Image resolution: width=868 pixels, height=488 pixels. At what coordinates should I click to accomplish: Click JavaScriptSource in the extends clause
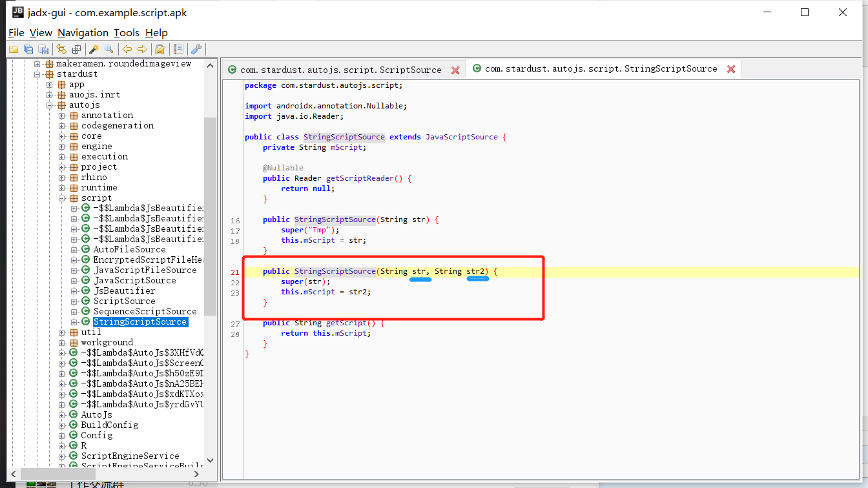[x=462, y=137]
